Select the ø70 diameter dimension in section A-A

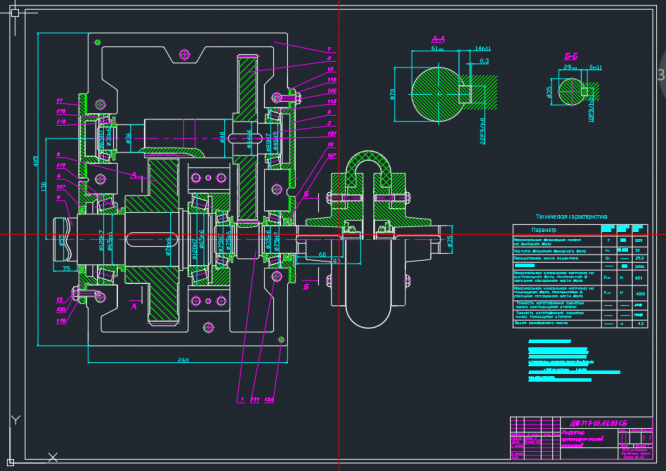point(394,93)
